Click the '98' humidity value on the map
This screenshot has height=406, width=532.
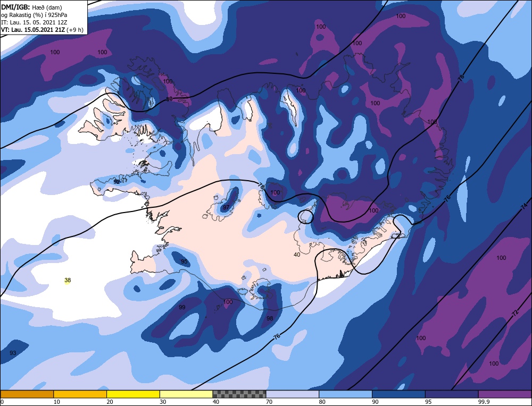pyautogui.click(x=270, y=318)
